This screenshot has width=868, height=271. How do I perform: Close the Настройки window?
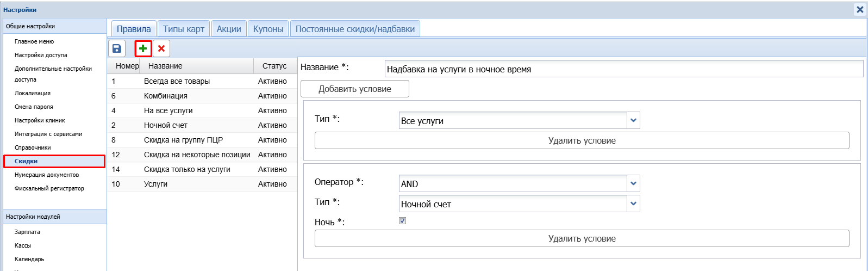pos(859,9)
